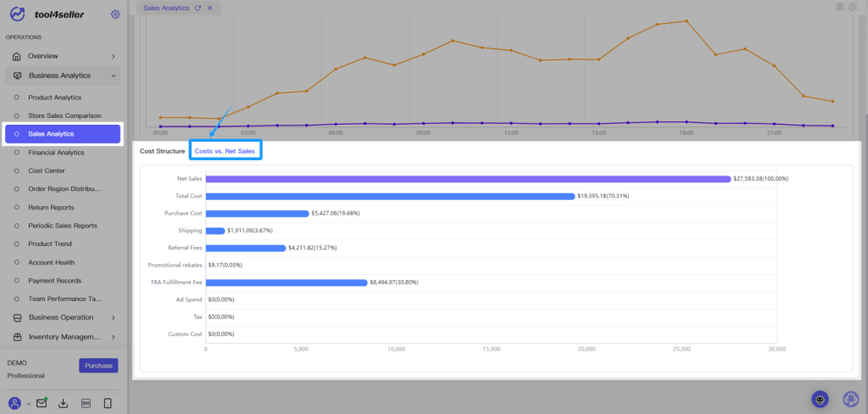Expand the Overview menu chevron
The height and width of the screenshot is (414, 868).
pyautogui.click(x=113, y=57)
